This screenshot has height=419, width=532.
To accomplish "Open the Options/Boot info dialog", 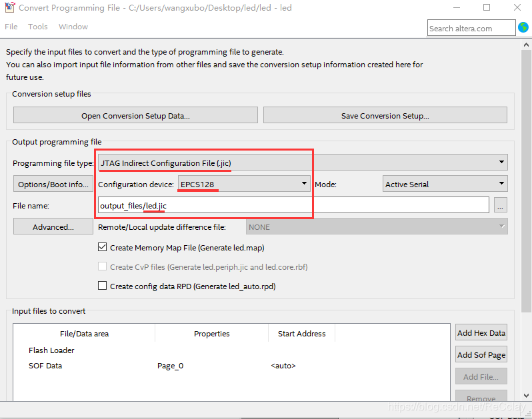I will tap(53, 184).
